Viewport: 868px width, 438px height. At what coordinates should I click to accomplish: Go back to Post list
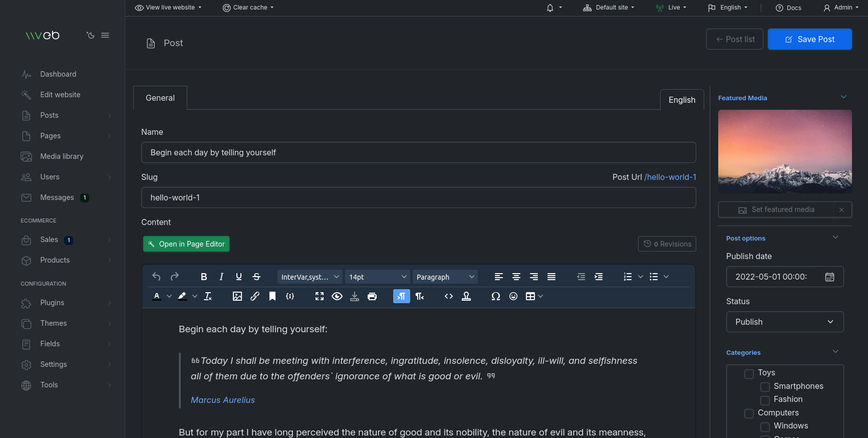735,39
